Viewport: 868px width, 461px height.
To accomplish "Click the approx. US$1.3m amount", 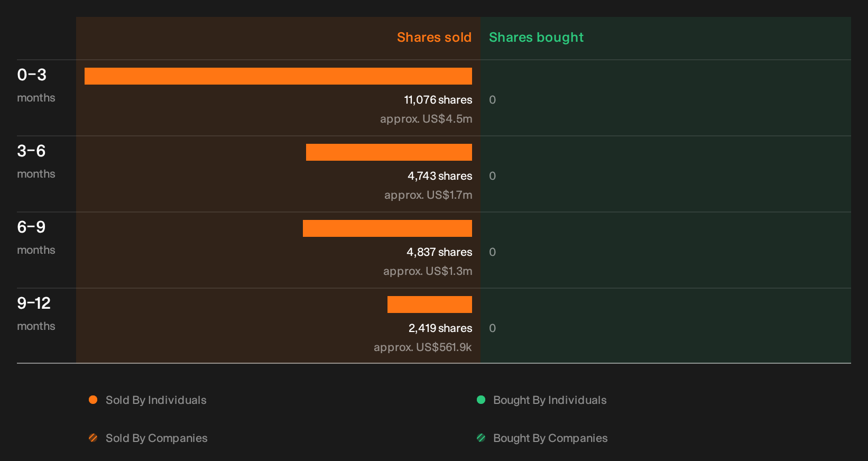I will [428, 271].
